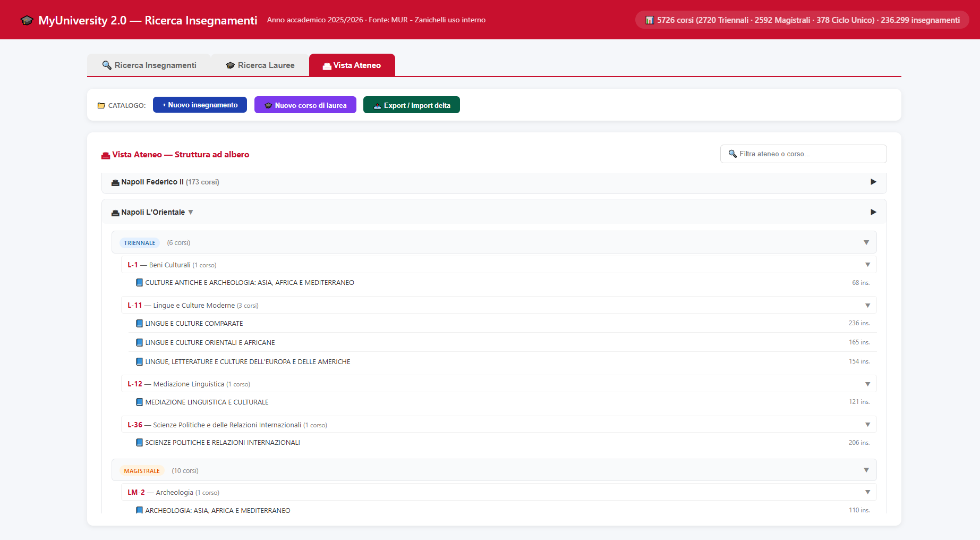Click the '236 ins.' count
Image resolution: width=980 pixels, height=540 pixels.
tap(859, 323)
